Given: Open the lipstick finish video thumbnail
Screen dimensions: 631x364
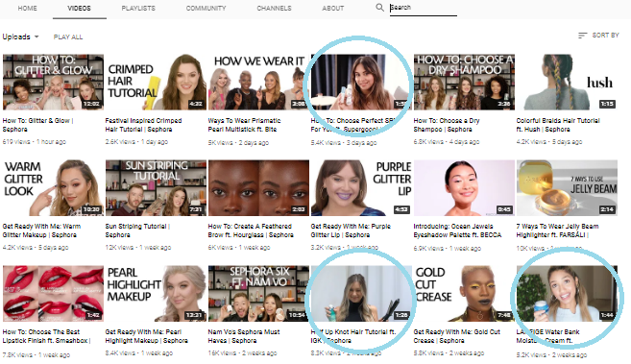Looking at the screenshot, I should pos(53,294).
